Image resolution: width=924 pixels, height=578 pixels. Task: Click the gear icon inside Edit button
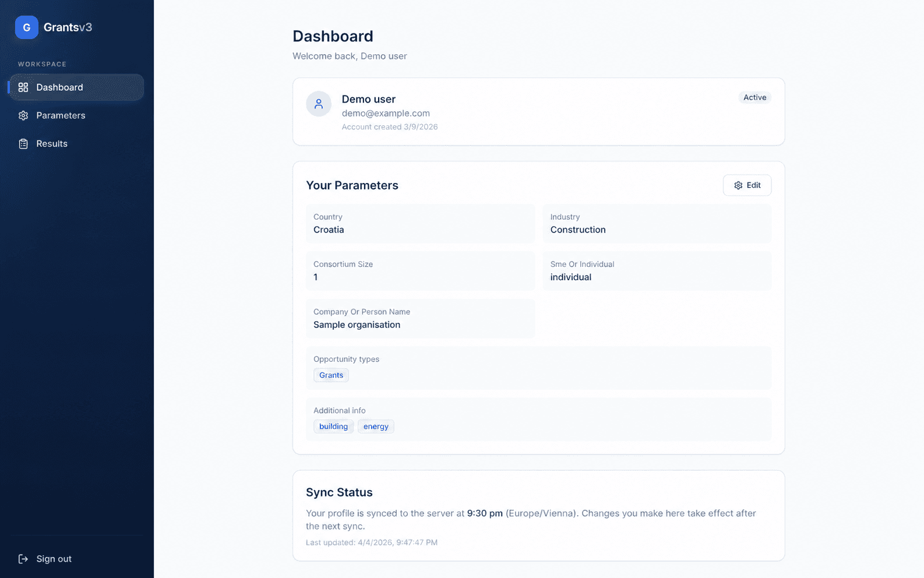738,185
